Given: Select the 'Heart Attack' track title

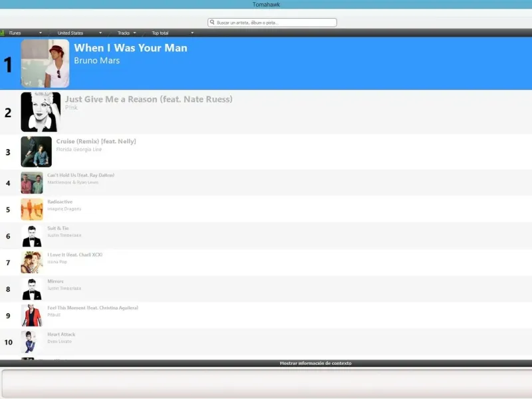Looking at the screenshot, I should (61, 334).
